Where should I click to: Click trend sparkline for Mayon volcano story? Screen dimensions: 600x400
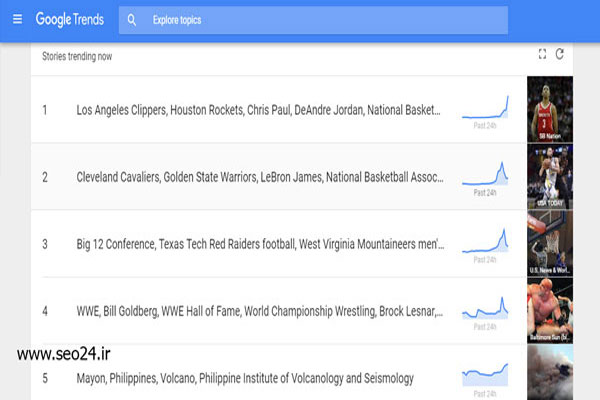pos(485,375)
